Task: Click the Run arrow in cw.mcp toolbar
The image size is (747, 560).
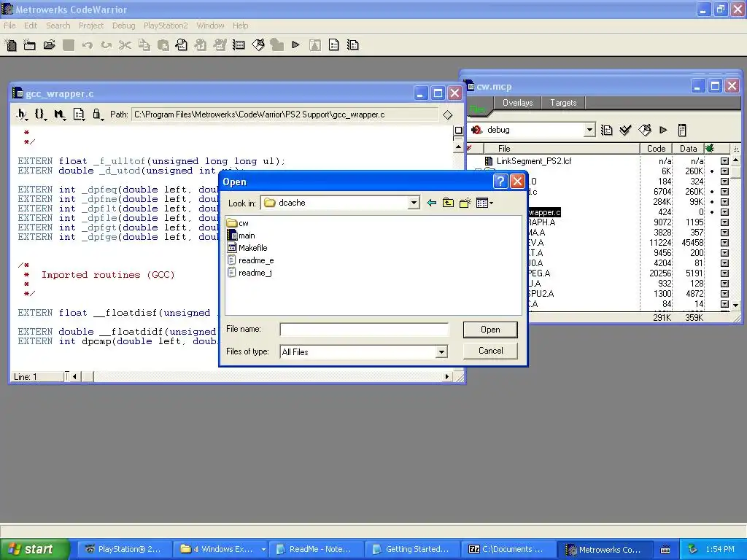Action: [x=663, y=130]
